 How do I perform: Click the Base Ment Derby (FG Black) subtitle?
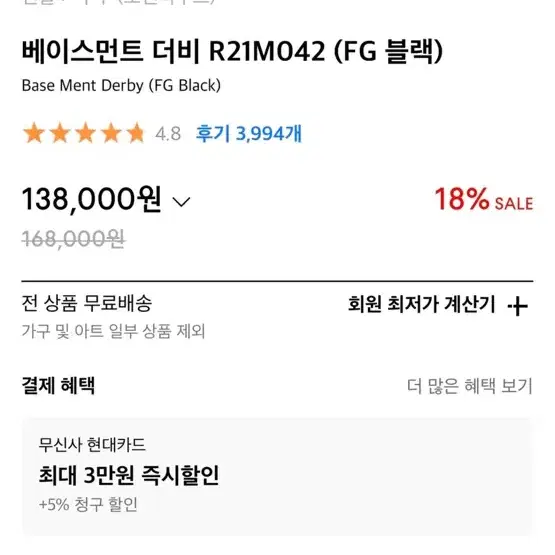[x=121, y=86]
